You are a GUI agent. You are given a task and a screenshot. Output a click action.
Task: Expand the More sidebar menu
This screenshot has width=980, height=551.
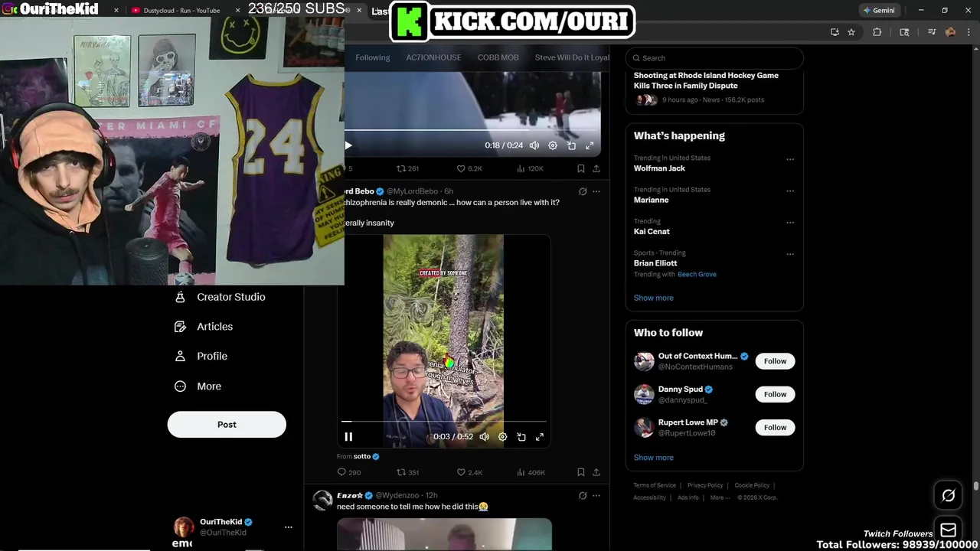[198, 386]
